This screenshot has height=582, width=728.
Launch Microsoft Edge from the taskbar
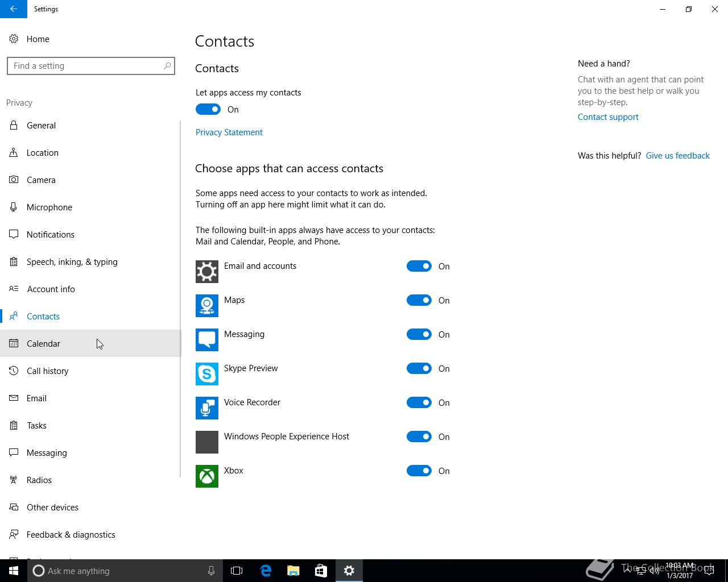(266, 571)
